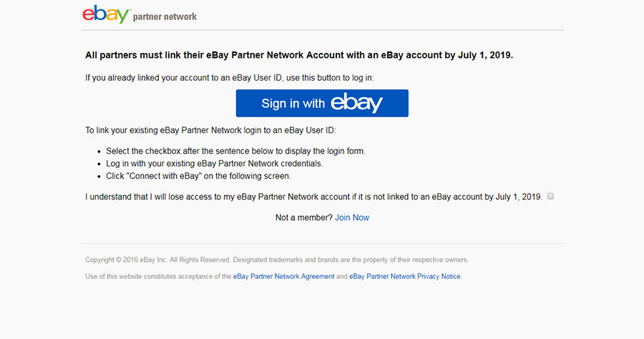
Task: Click the 'July 1, 2019' date in heading
Action: pyautogui.click(x=485, y=55)
